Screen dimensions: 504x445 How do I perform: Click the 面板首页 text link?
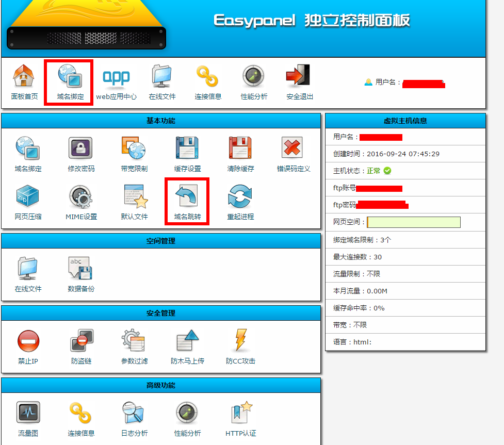pyautogui.click(x=24, y=96)
